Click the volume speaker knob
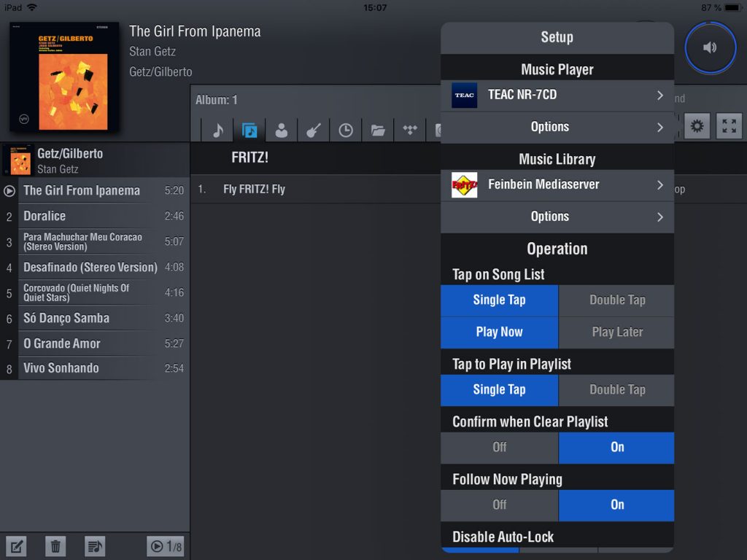Screen dimensions: 747x560 click(710, 47)
